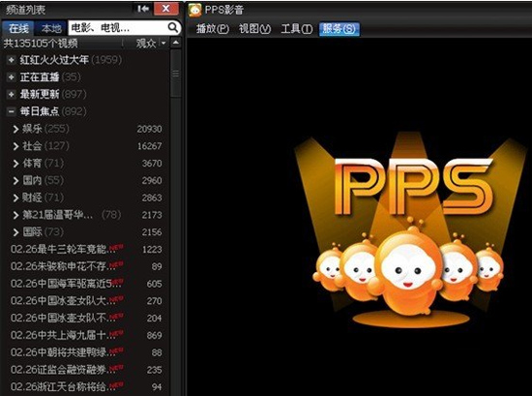The width and height of the screenshot is (532, 396).
Task: Close the channel list panel
Action: pos(166,9)
